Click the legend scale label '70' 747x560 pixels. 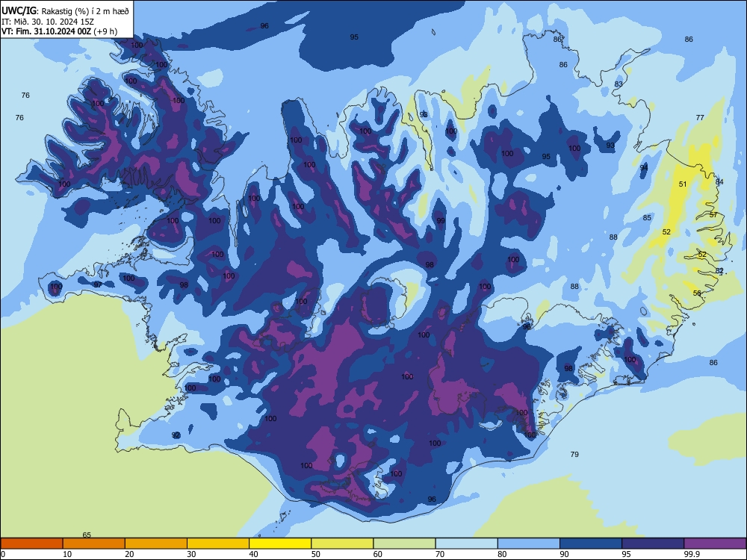pos(440,554)
